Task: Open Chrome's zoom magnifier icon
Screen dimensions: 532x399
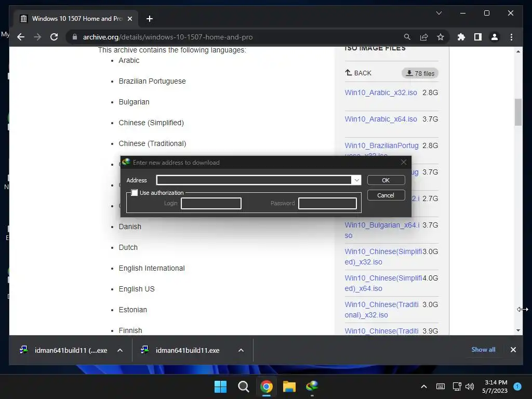Action: click(407, 37)
